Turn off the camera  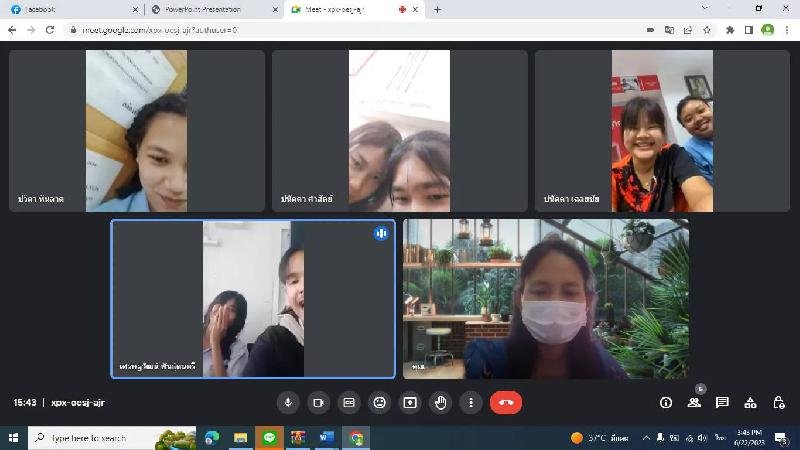318,402
